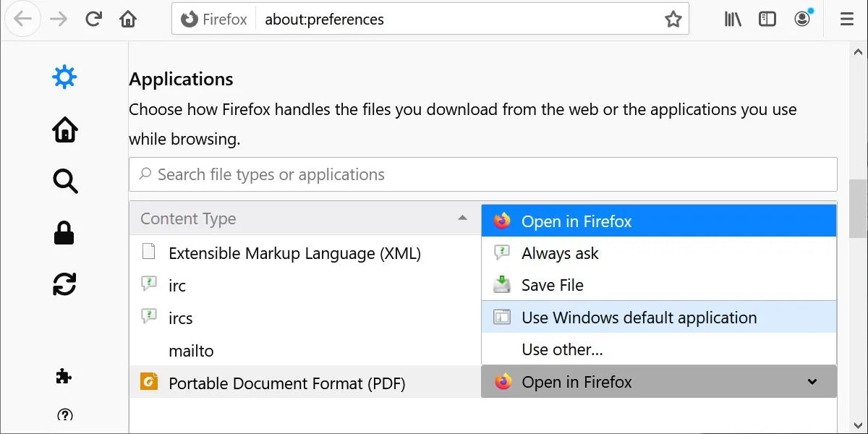Bookmark this page with the star icon
Viewport: 868px width, 434px height.
coord(674,19)
